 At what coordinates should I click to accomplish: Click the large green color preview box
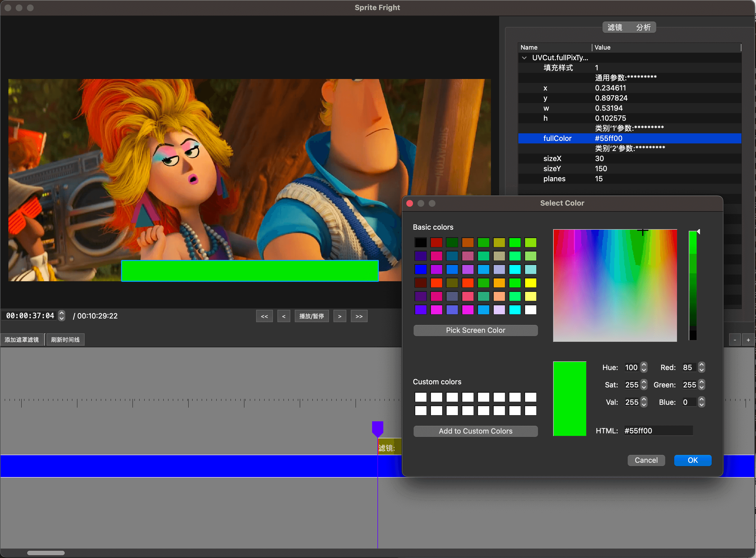(x=570, y=399)
